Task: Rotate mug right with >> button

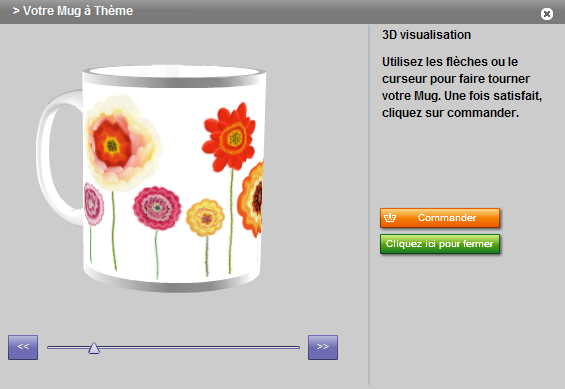Action: (x=323, y=347)
